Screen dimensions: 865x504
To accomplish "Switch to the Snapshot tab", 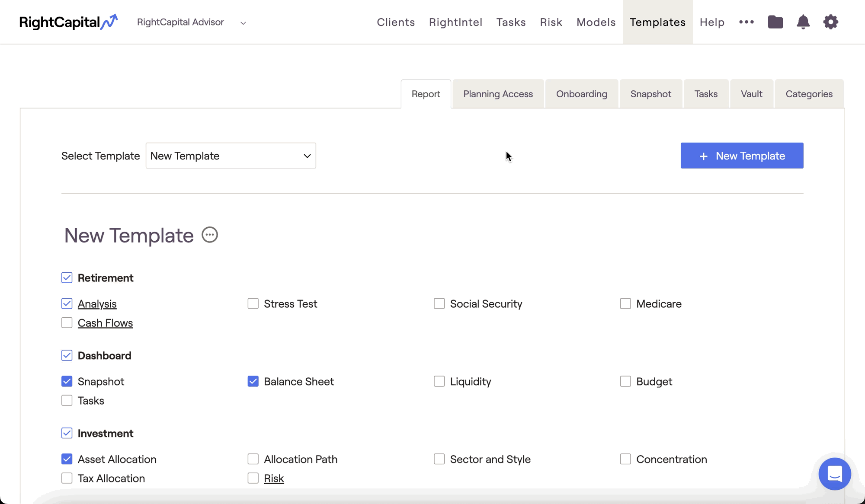I will tap(651, 94).
